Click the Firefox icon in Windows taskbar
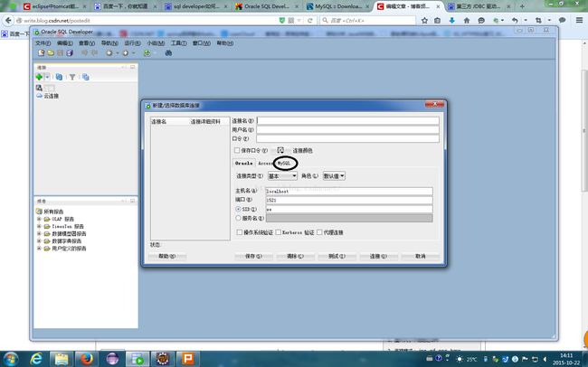This screenshot has height=367, width=588. coord(87,359)
